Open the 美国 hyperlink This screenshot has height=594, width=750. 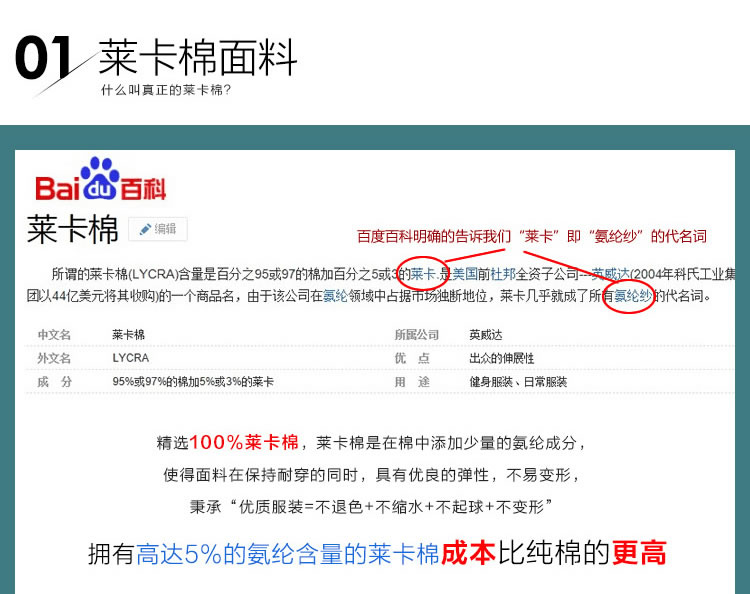pyautogui.click(x=464, y=274)
